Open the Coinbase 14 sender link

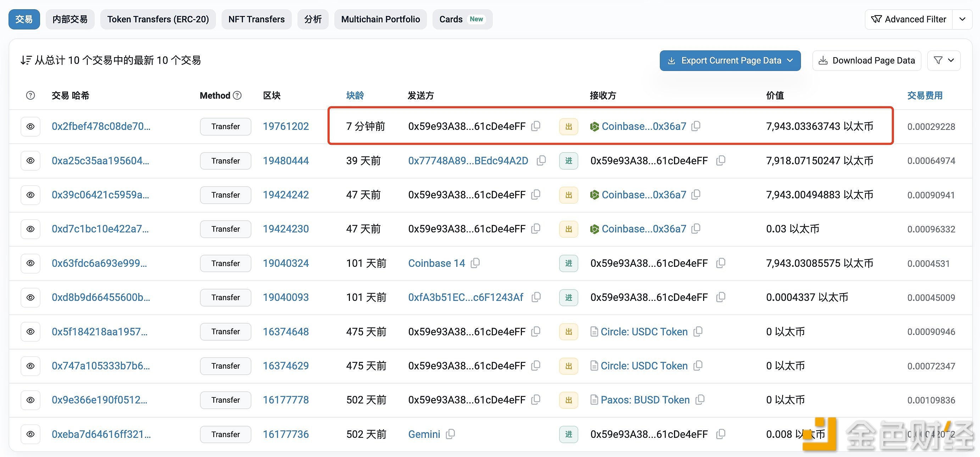coord(436,263)
